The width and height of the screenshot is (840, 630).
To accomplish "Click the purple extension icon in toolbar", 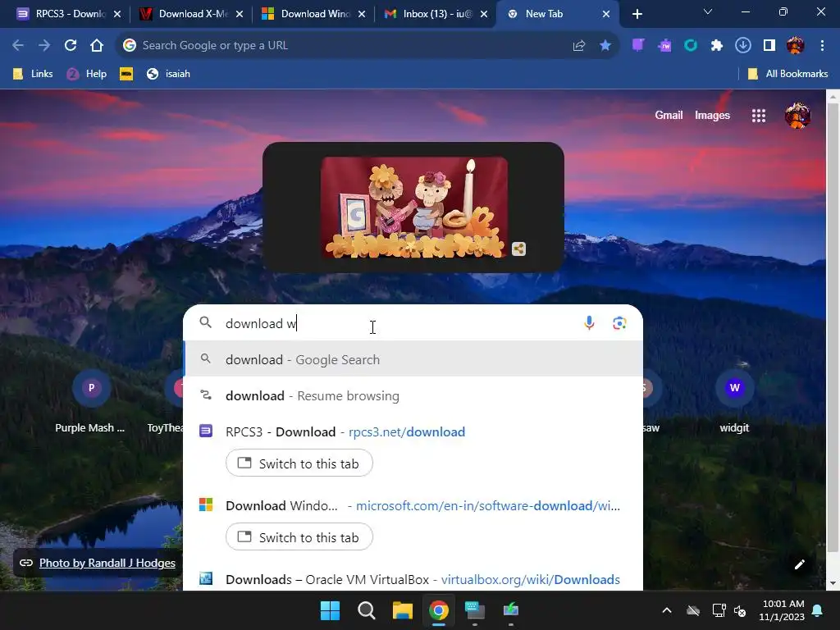I will (638, 46).
